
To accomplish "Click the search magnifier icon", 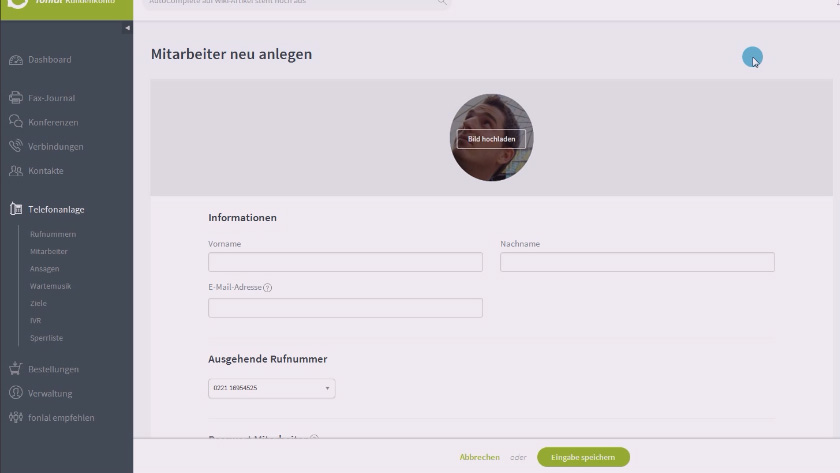I will (x=441, y=2).
